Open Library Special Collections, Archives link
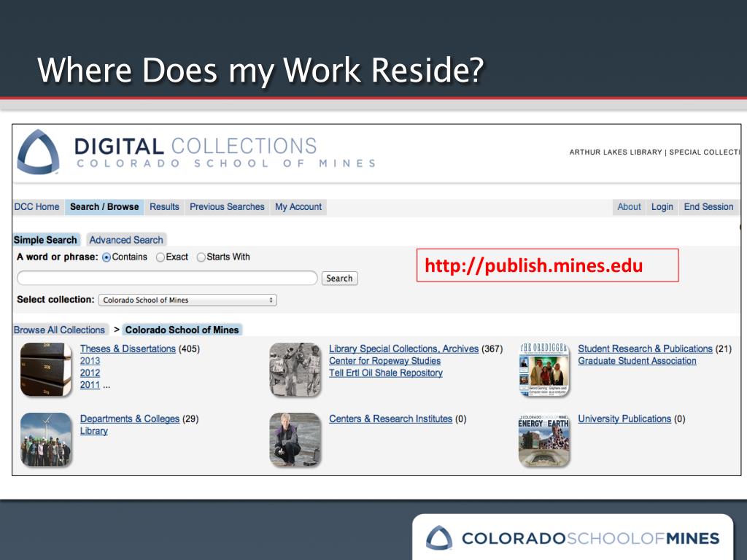 pos(403,349)
